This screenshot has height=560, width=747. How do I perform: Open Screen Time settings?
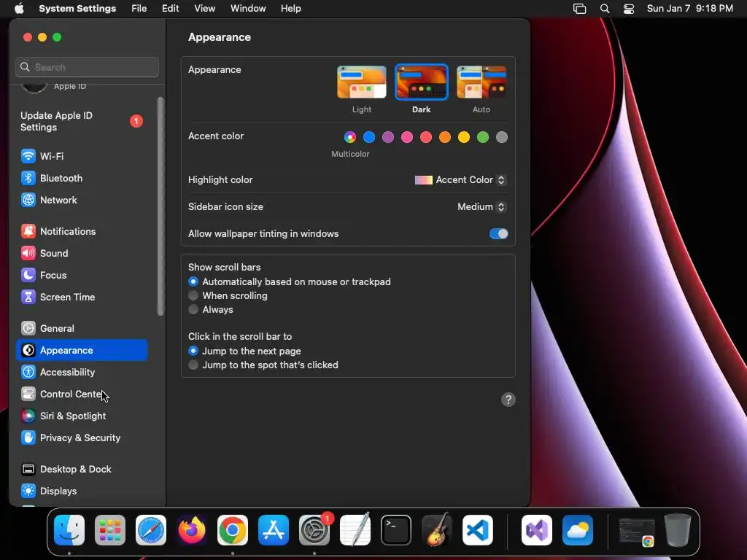pyautogui.click(x=82, y=297)
